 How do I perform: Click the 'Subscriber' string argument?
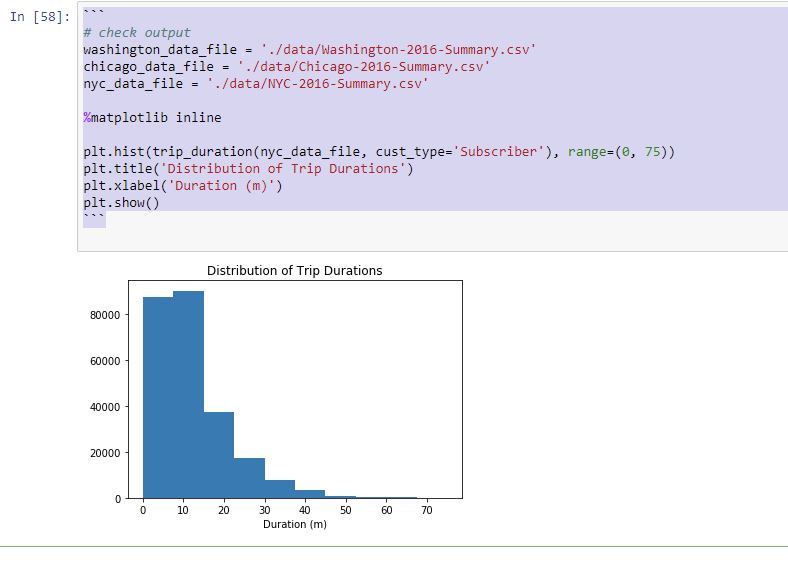pos(499,152)
